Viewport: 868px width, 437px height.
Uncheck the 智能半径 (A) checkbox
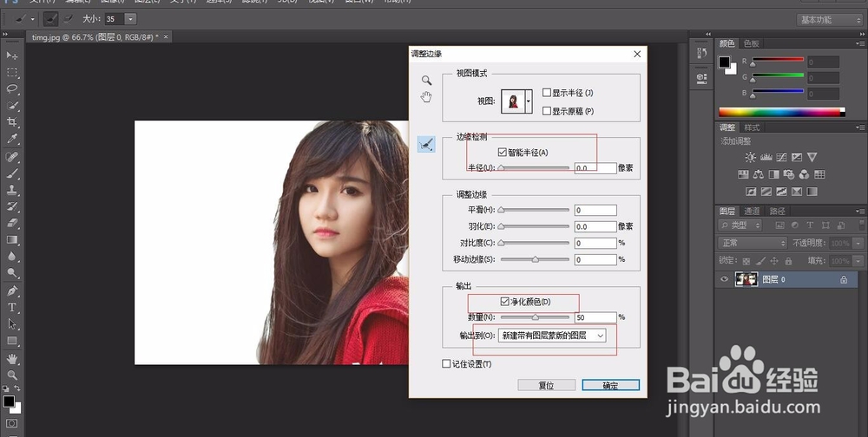tap(502, 152)
